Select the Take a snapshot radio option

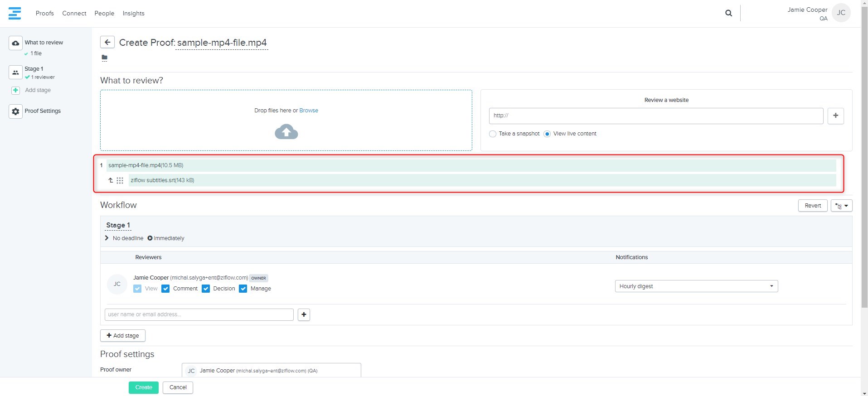pos(493,134)
